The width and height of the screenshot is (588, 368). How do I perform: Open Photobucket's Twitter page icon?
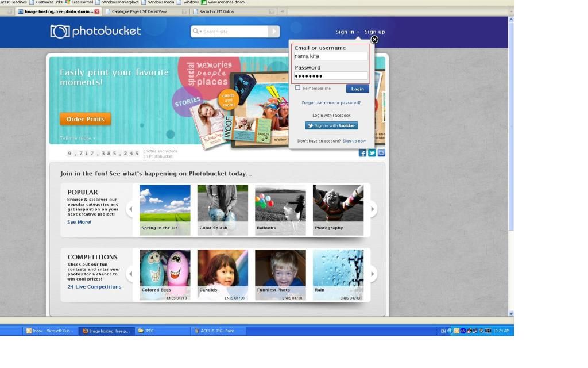tap(372, 153)
